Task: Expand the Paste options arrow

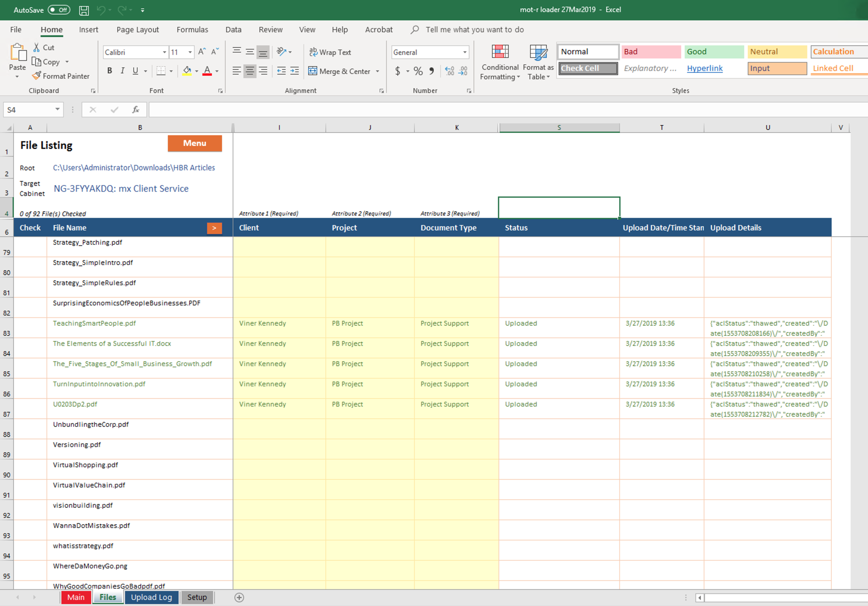Action: [17, 77]
